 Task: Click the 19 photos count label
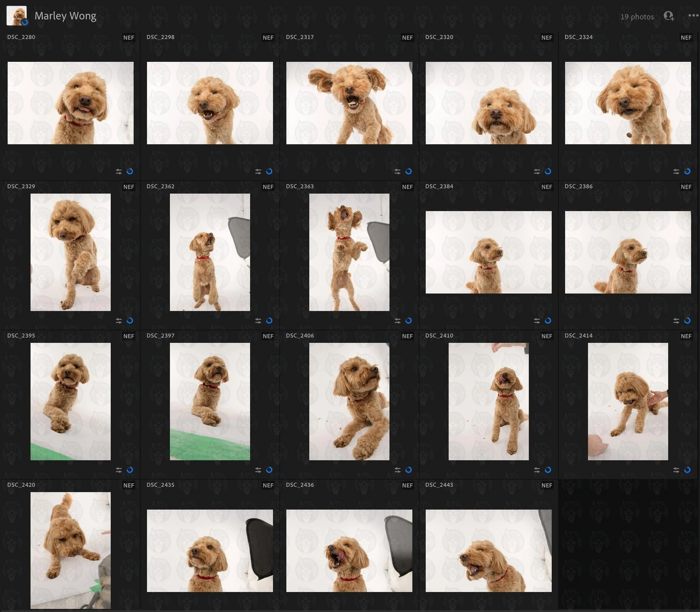tap(637, 17)
